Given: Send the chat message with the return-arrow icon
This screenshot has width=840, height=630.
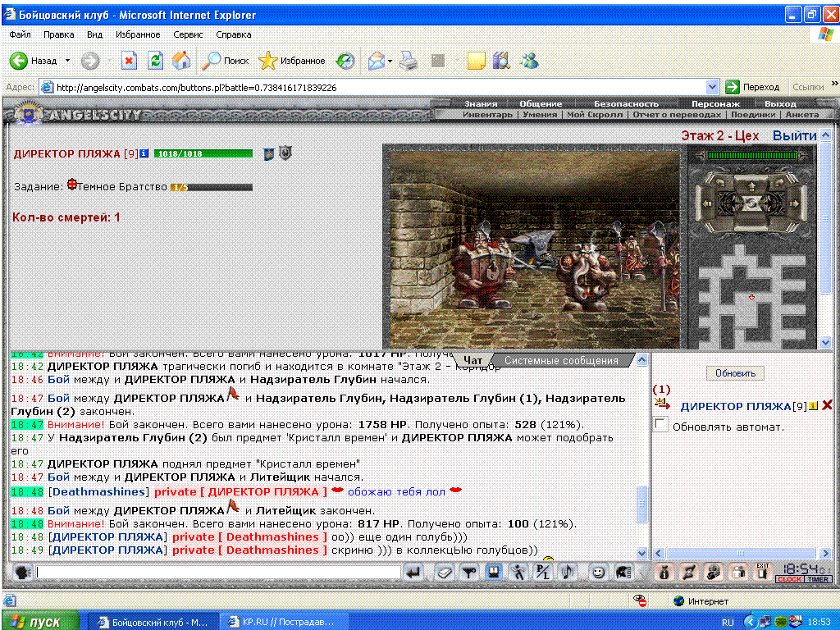Looking at the screenshot, I should point(413,572).
